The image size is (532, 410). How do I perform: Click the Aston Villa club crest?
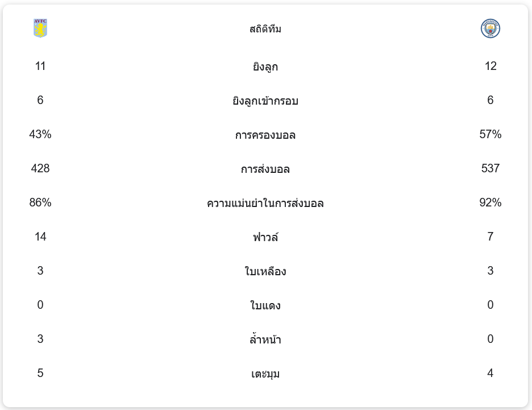40,28
